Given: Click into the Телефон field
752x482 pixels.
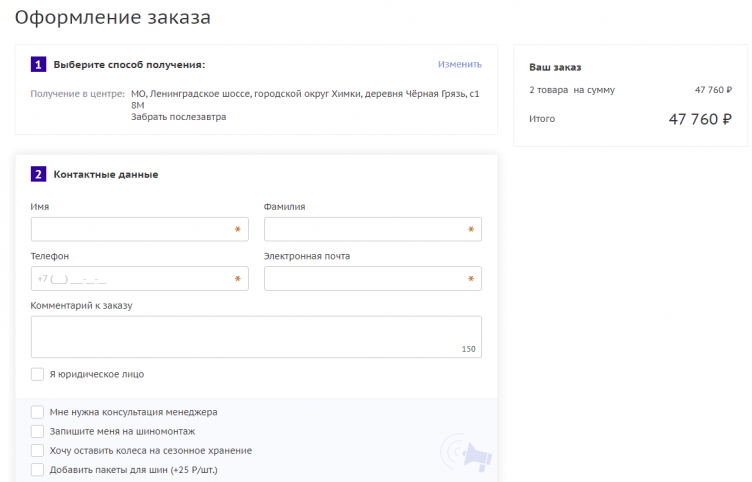Looking at the screenshot, I should (x=140, y=279).
